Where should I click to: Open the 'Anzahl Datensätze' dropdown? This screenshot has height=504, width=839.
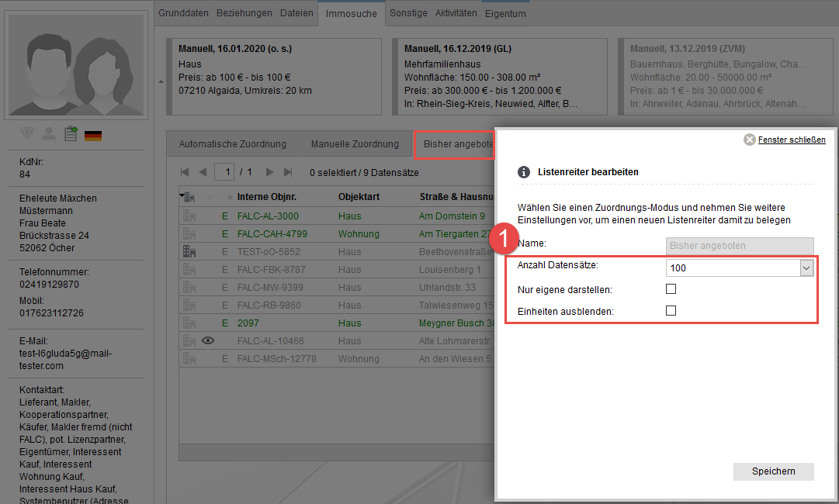pos(806,268)
